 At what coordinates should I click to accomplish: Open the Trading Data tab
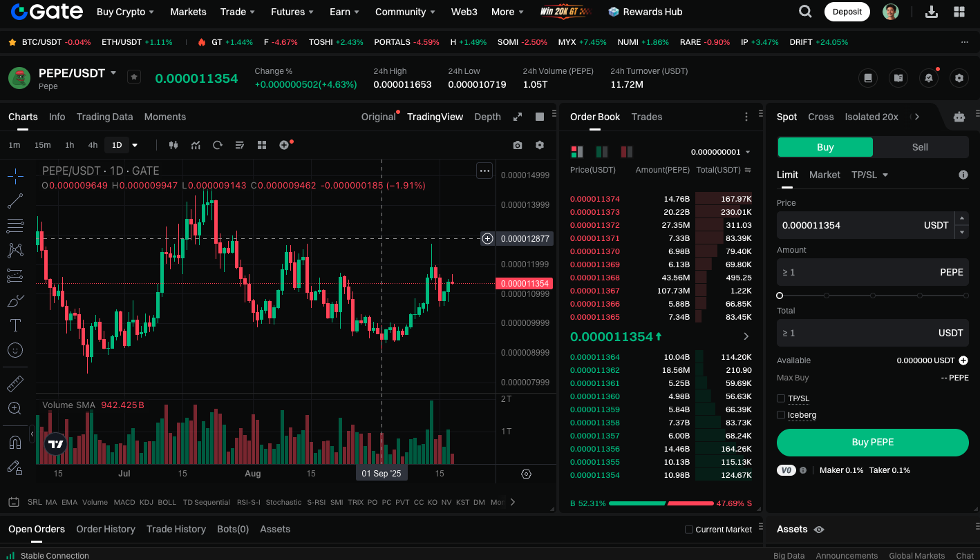click(x=104, y=117)
